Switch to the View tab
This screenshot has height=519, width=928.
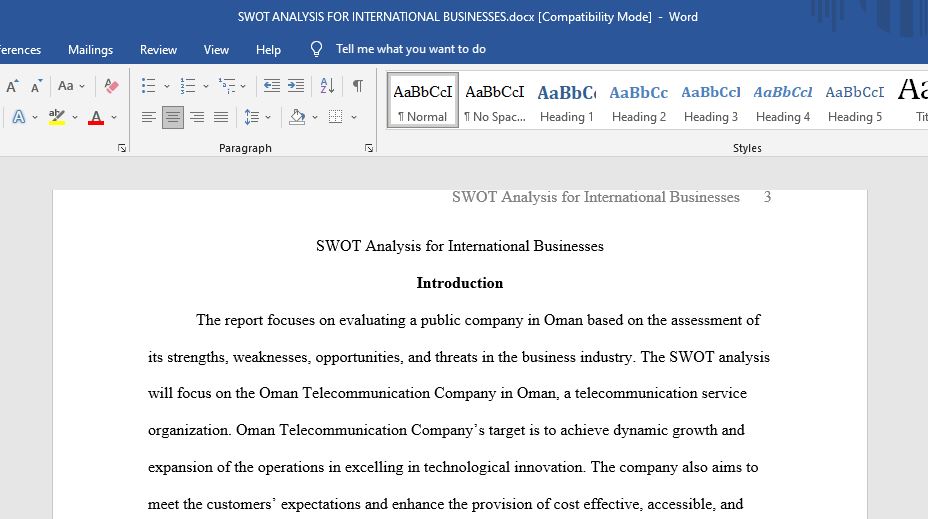pyautogui.click(x=216, y=50)
